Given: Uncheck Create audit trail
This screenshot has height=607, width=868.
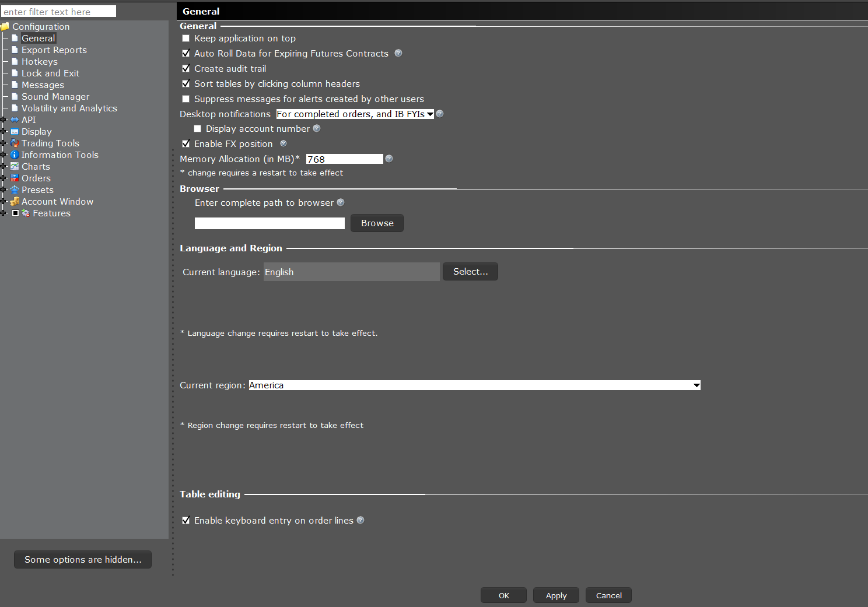Looking at the screenshot, I should point(186,69).
